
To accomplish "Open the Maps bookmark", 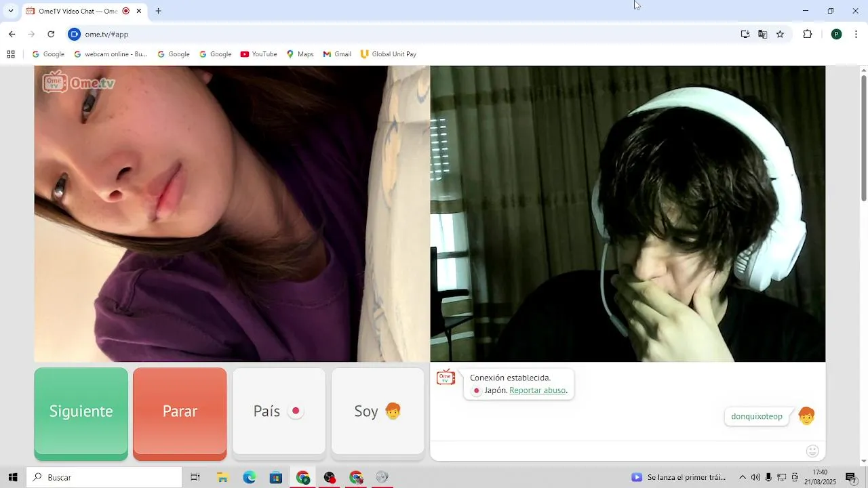I will point(300,54).
